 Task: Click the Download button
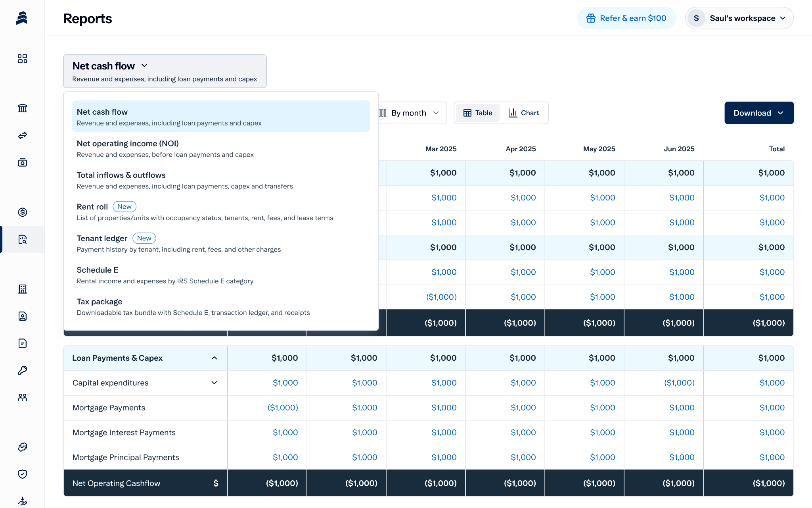pos(758,113)
